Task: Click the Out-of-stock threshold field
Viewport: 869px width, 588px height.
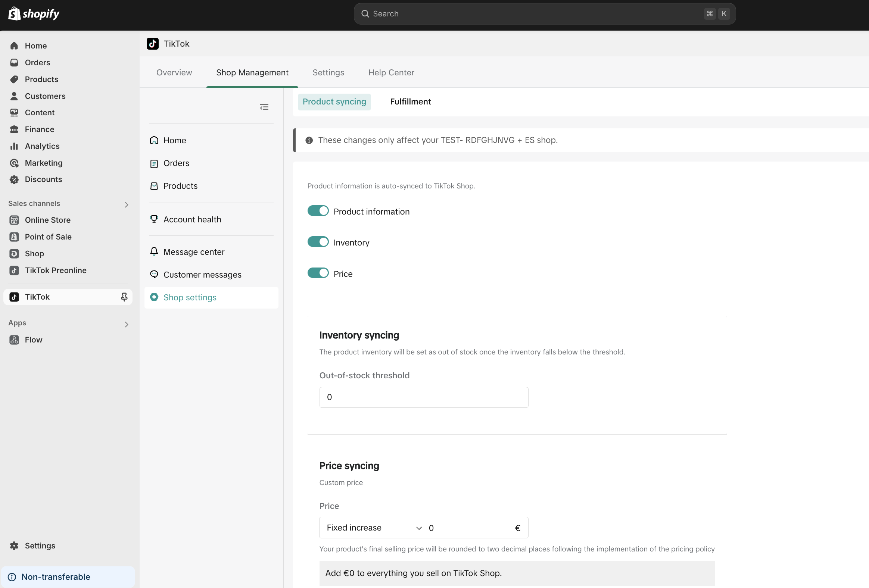Action: (x=424, y=397)
